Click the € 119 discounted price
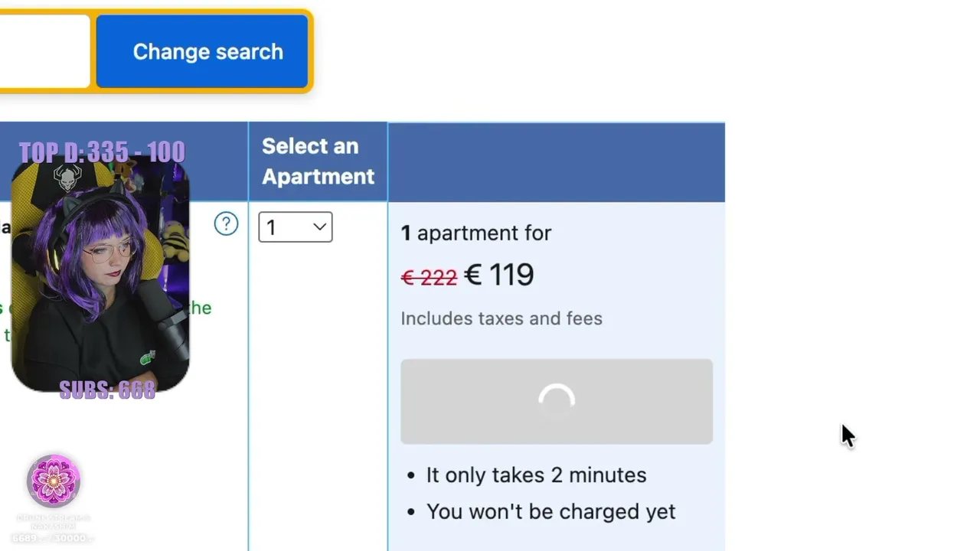Viewport: 980px width, 551px height. click(499, 275)
